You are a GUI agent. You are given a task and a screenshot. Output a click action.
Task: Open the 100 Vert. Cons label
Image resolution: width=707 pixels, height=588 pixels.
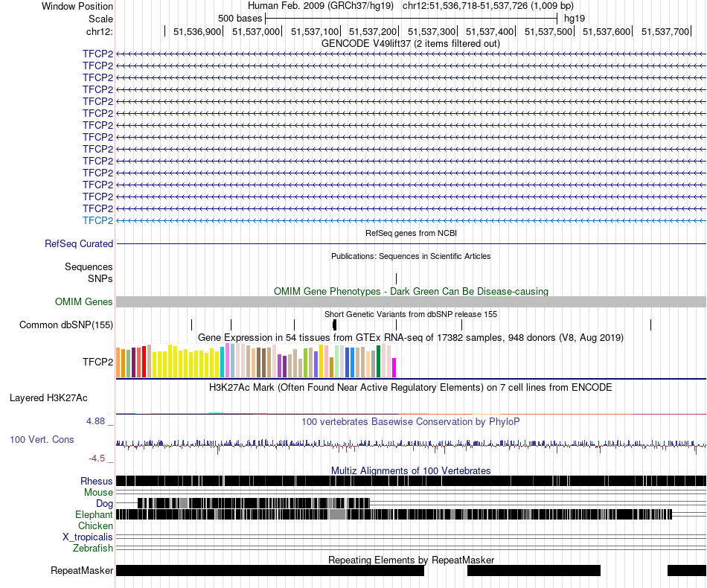pyautogui.click(x=42, y=439)
